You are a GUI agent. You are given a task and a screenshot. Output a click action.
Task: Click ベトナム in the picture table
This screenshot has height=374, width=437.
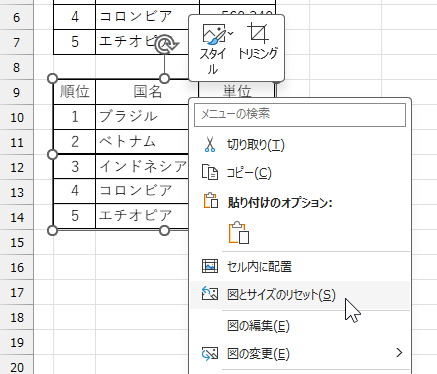(x=128, y=142)
